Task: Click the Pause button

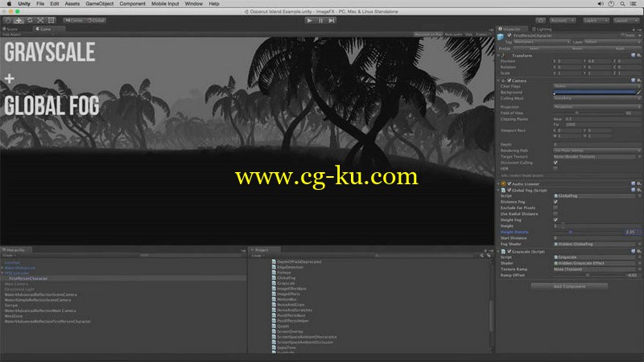Action: click(x=320, y=20)
